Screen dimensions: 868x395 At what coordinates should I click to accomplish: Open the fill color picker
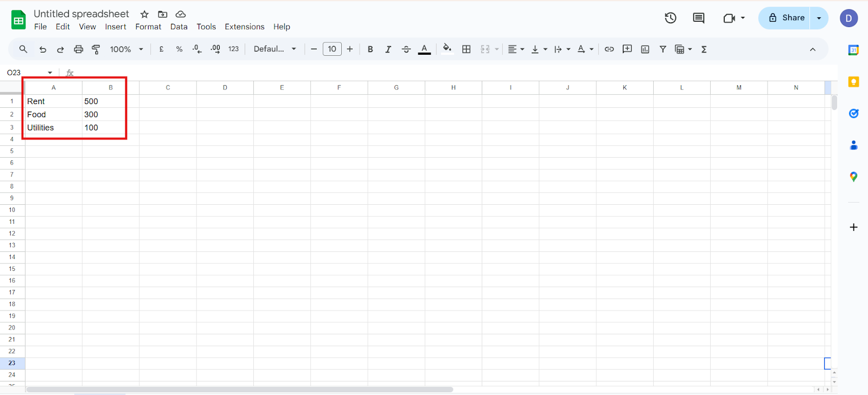point(447,49)
